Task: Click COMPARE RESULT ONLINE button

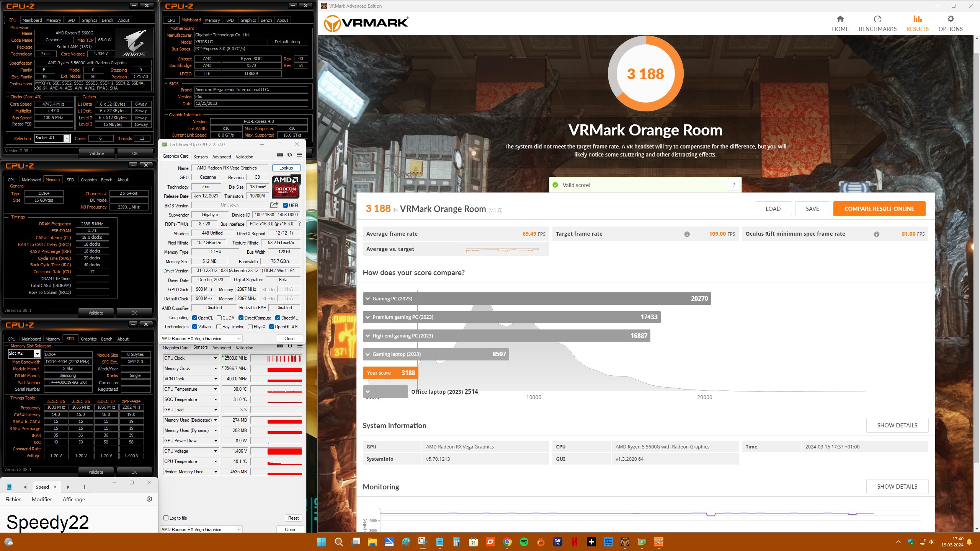Action: point(879,209)
